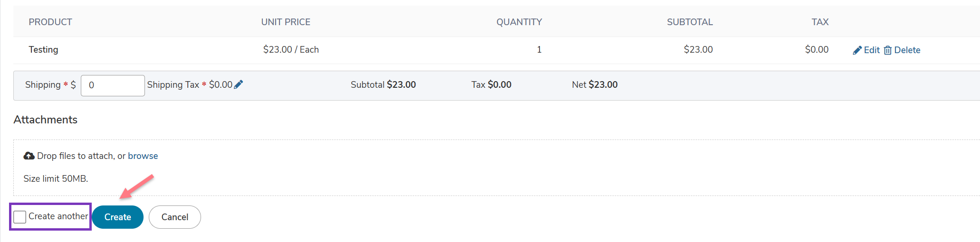Click the Testing product name
The image size is (980, 242).
pos(43,49)
